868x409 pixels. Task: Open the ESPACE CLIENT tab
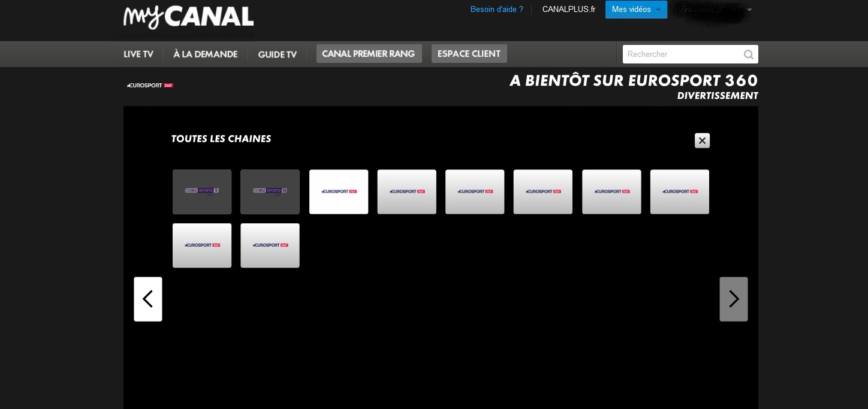click(469, 54)
